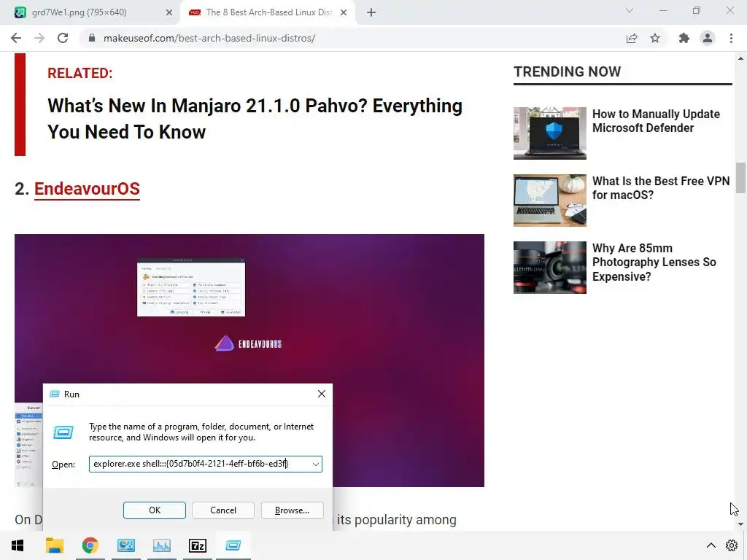Reload the page with refresh icon
747x560 pixels.
click(x=63, y=38)
